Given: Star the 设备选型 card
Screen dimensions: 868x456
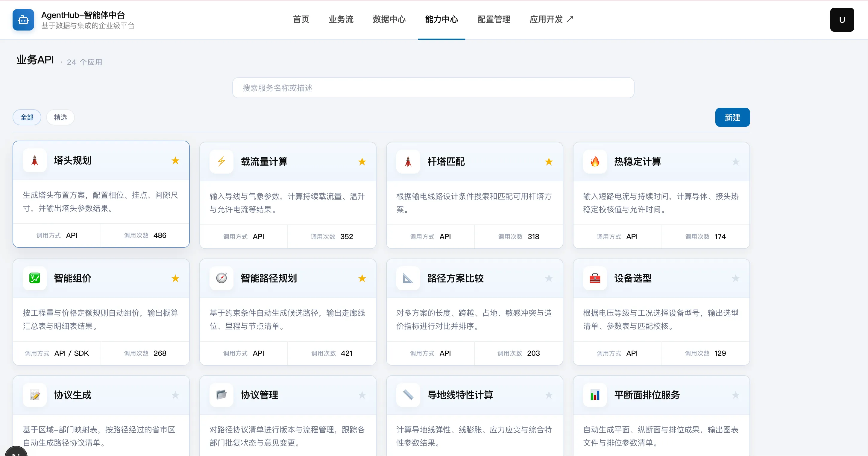Looking at the screenshot, I should click(735, 278).
